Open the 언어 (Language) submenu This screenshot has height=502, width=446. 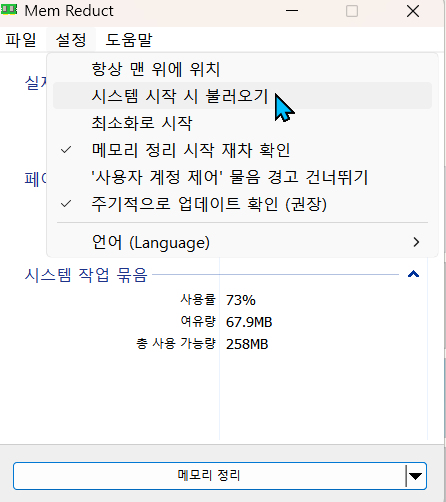242,242
